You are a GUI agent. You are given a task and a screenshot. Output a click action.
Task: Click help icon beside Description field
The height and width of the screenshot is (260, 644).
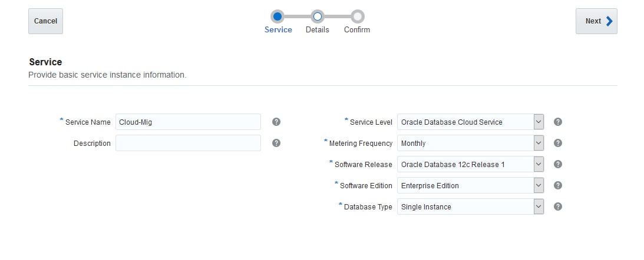coord(276,143)
